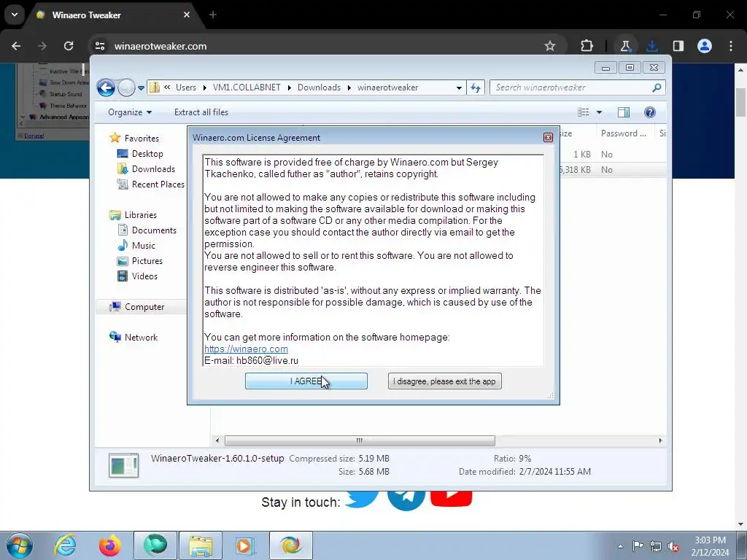The height and width of the screenshot is (560, 747).
Task: Open the taskbar clock showing 3:03 PM
Action: click(710, 546)
